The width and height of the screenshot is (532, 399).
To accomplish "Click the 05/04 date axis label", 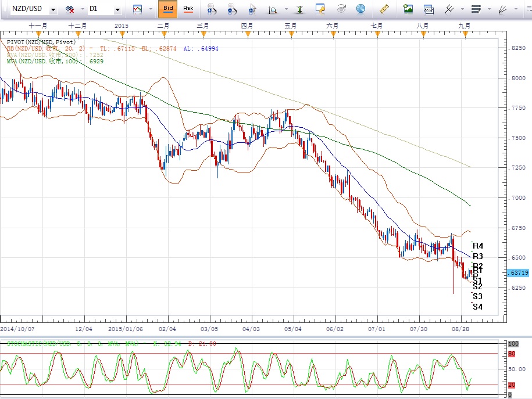I will [293, 329].
